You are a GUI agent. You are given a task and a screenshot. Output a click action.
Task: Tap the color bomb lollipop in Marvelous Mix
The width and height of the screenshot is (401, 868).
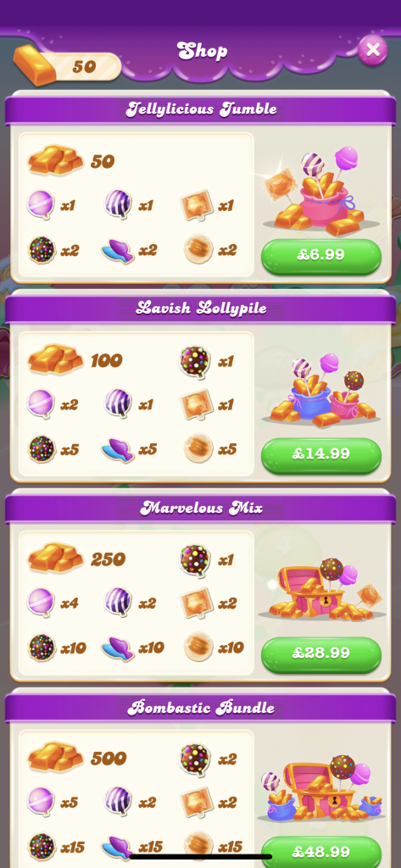pyautogui.click(x=195, y=560)
